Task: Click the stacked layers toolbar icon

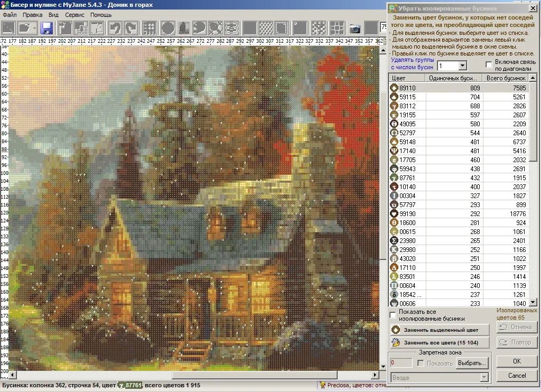Action: [232, 28]
